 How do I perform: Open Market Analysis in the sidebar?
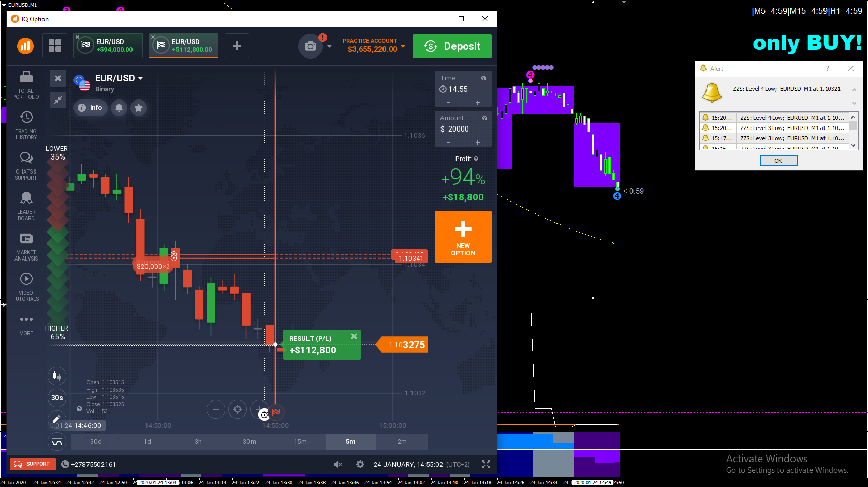(26, 247)
